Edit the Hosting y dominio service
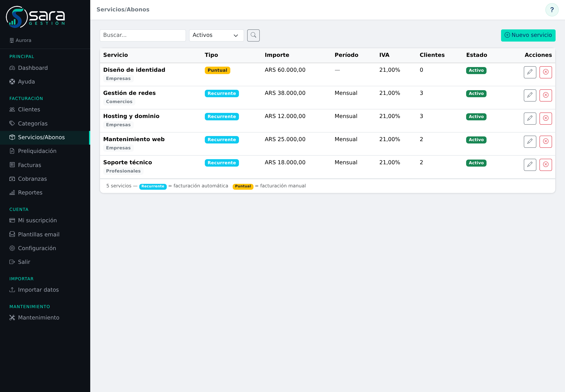This screenshot has height=392, width=565. point(530,118)
